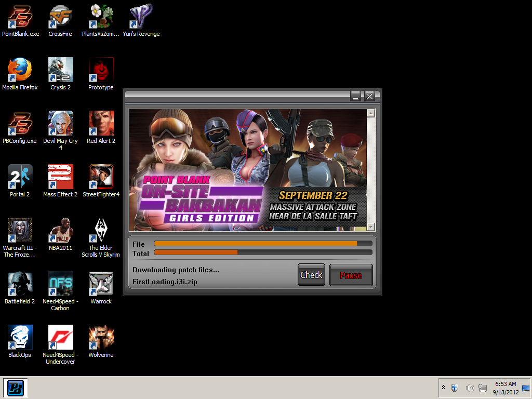Image resolution: width=532 pixels, height=399 pixels.
Task: Open The Elder Scrolls V Skyrim
Action: click(x=101, y=230)
